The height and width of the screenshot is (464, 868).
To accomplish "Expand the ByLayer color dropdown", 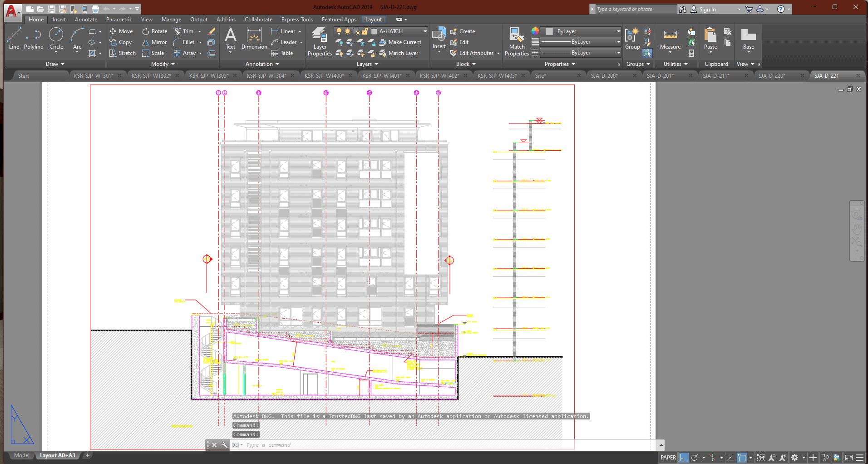I will pos(618,31).
